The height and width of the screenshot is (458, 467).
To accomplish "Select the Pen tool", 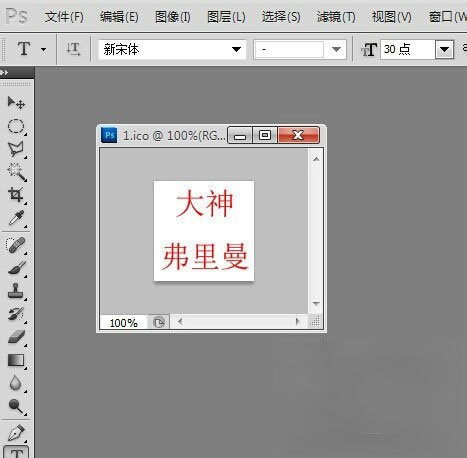I will click(16, 433).
